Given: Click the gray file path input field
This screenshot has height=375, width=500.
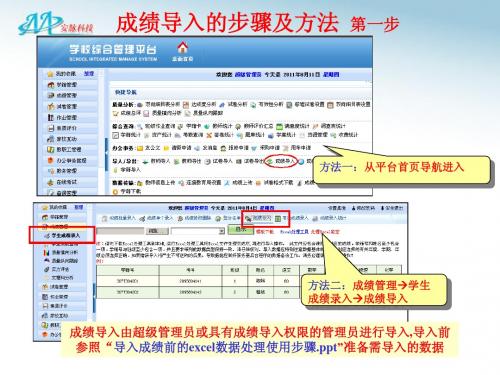Looking at the screenshot, I should 120,231.
